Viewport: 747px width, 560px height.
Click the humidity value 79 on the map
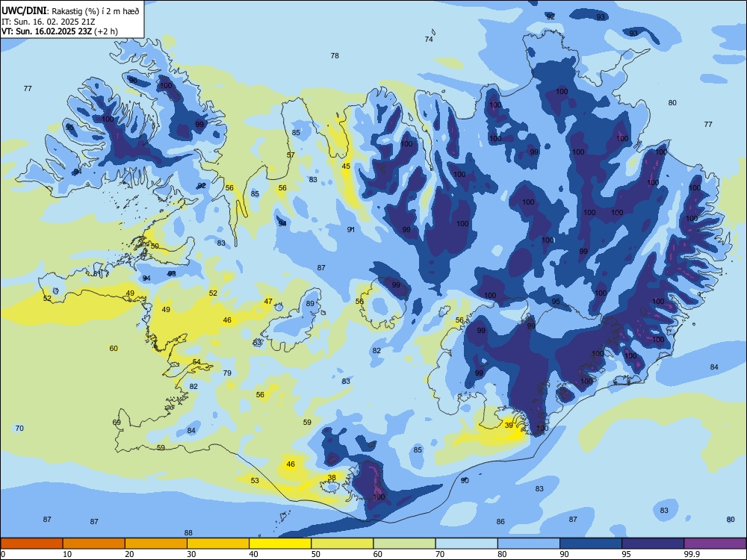click(227, 373)
